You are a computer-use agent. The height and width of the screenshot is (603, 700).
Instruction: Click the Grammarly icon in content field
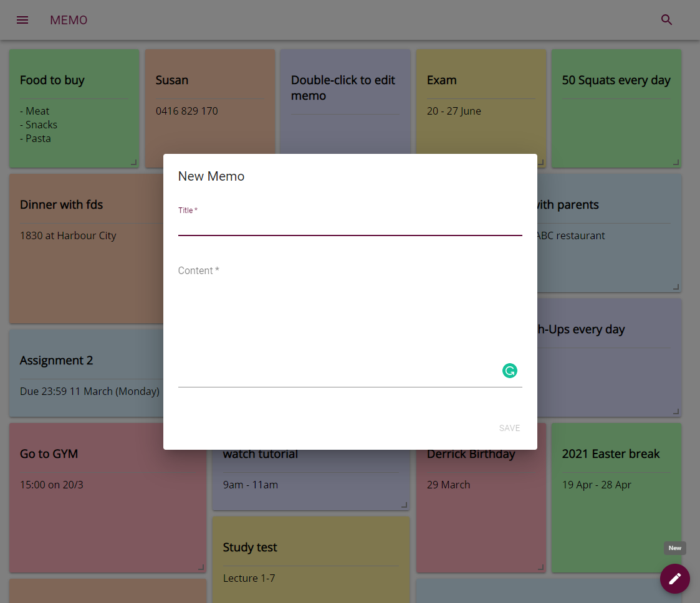[509, 371]
